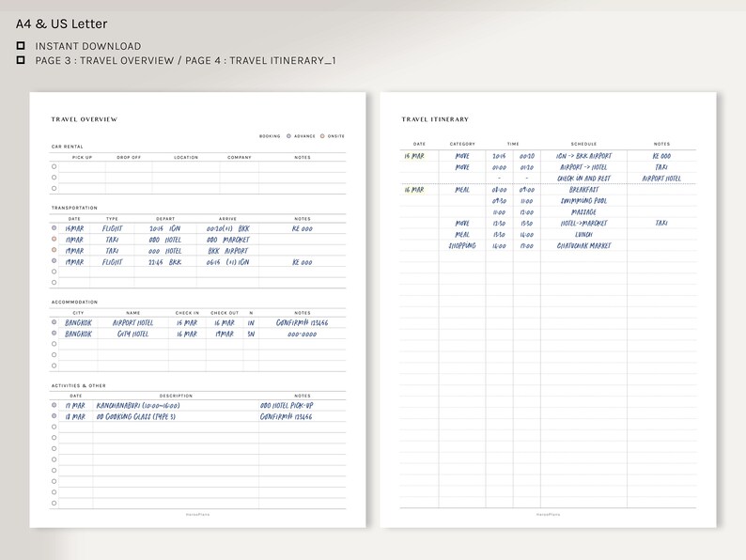Click the 'HOTEL->MARKET' schedule entry

click(583, 223)
